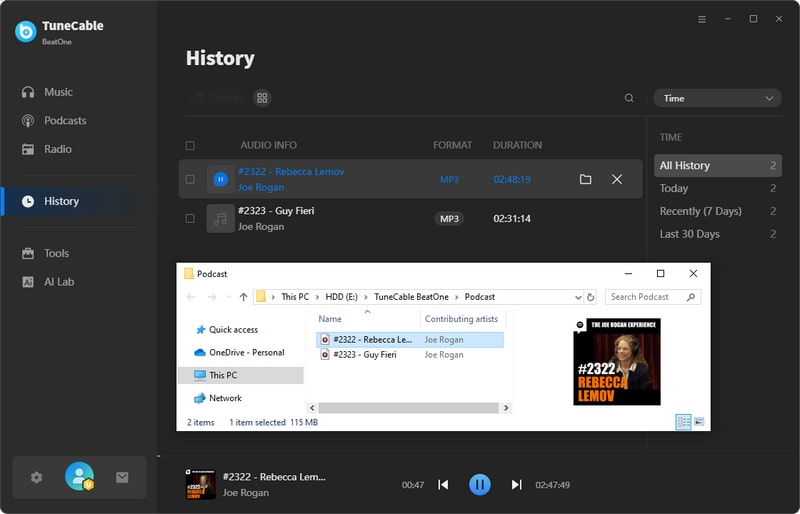The image size is (800, 514).
Task: Click Explorer forward navigation arrow
Action: [x=212, y=297]
